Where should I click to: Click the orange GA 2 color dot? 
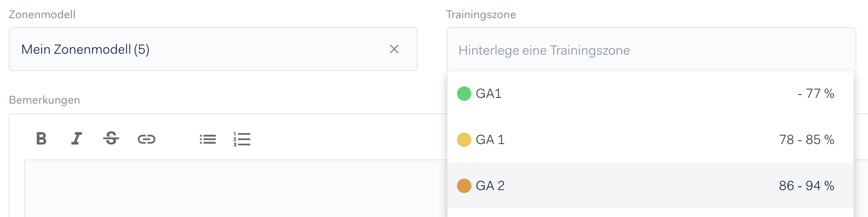464,186
